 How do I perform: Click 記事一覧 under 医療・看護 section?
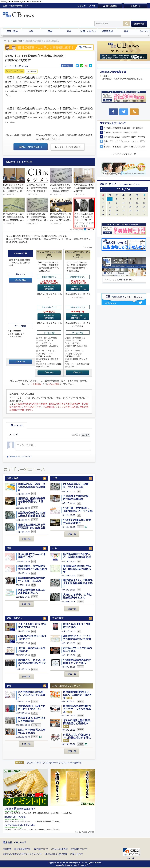pos(26,539)
